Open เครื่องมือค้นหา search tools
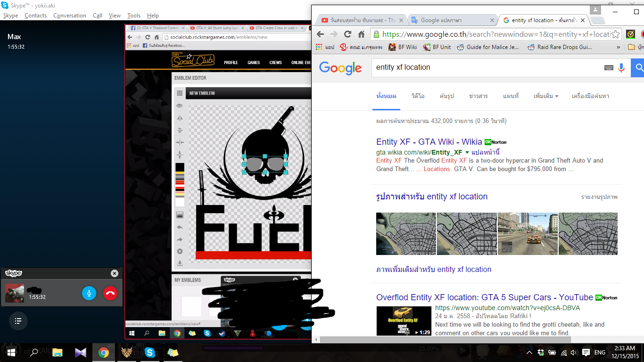 coord(590,96)
